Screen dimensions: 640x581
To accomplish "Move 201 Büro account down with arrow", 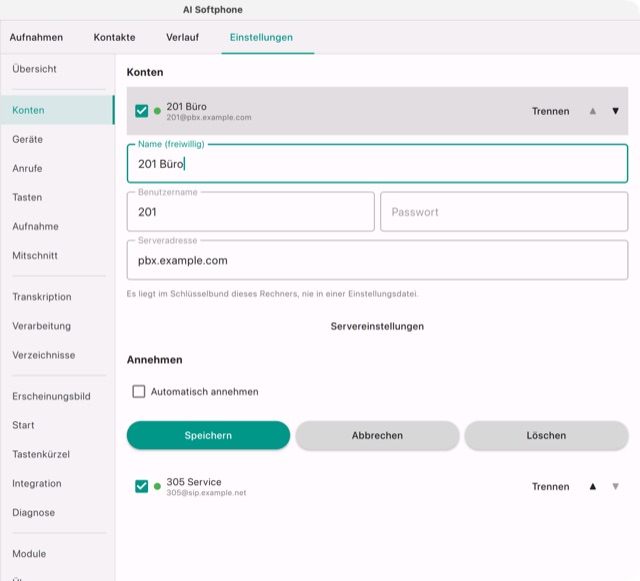I will [x=615, y=111].
